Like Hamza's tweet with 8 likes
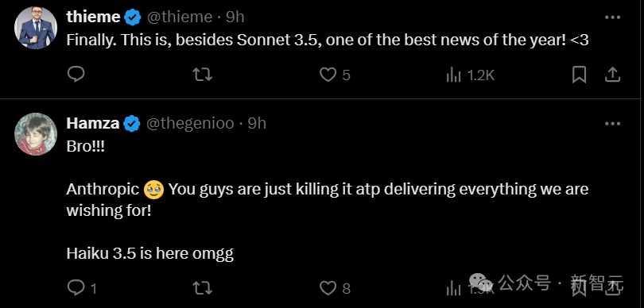Screen dimensions: 644x308 336,288
